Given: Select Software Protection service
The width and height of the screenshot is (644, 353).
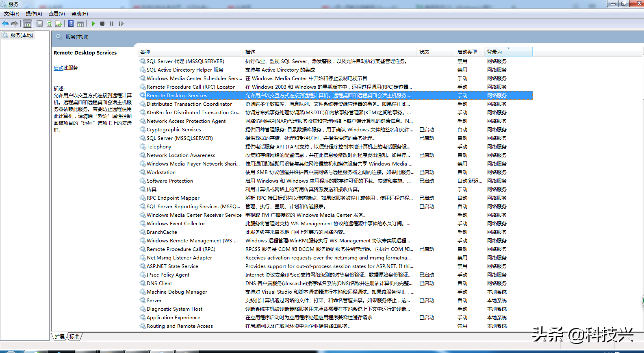Looking at the screenshot, I should pos(336,181).
